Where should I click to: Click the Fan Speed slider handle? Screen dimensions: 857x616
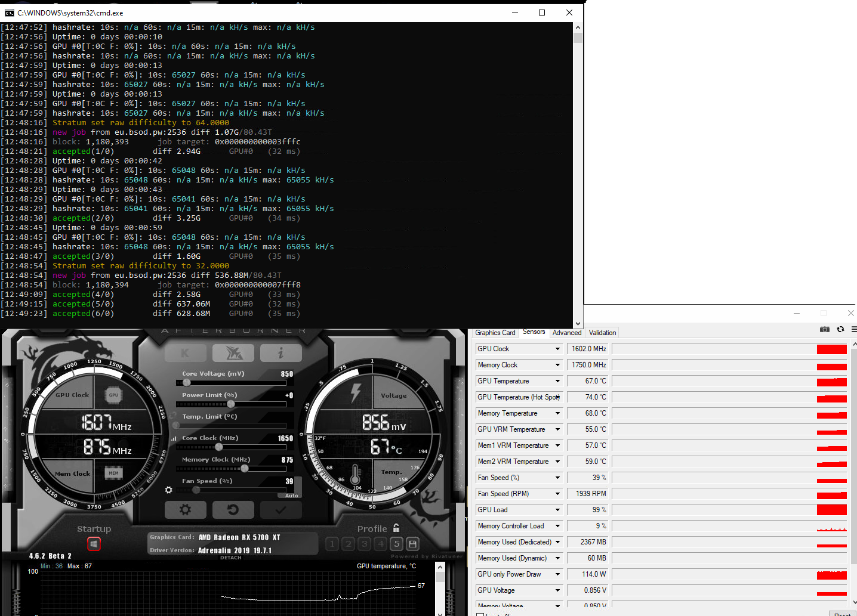point(196,490)
